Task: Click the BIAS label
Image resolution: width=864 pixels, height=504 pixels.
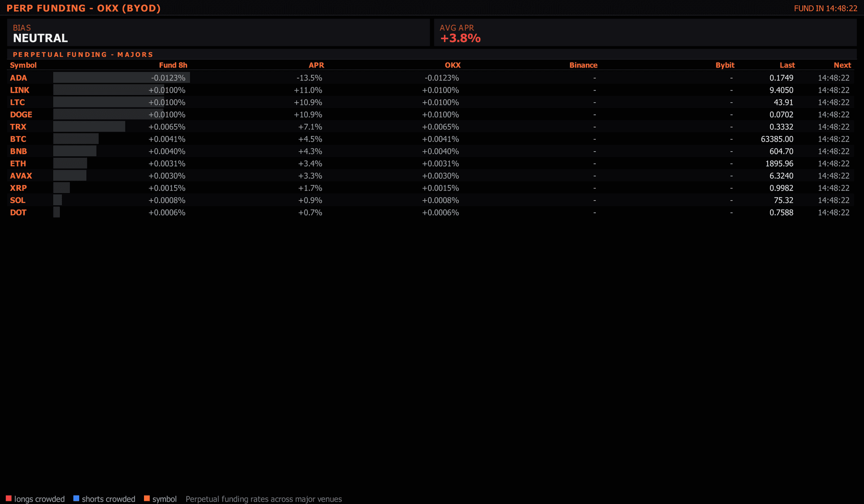Action: 22,28
